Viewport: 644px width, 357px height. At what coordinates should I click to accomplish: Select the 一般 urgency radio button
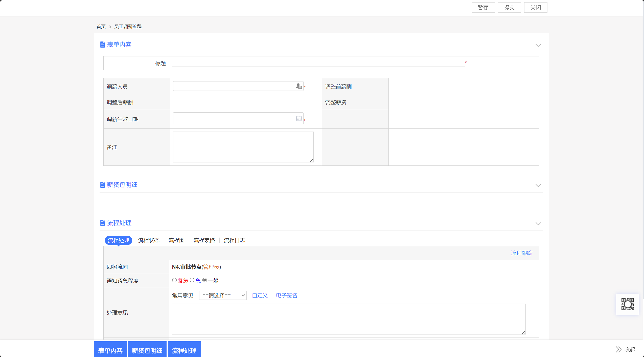click(x=205, y=280)
